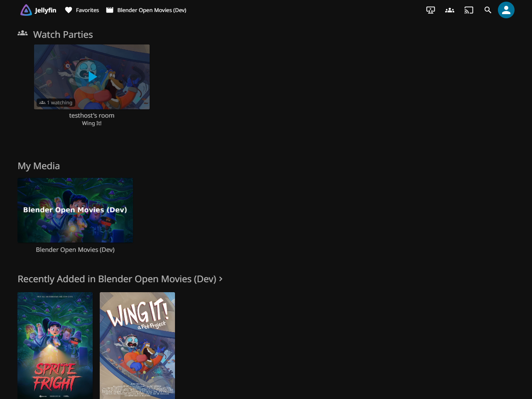
Task: Open the Sprite Fright poster
Action: click(55, 346)
